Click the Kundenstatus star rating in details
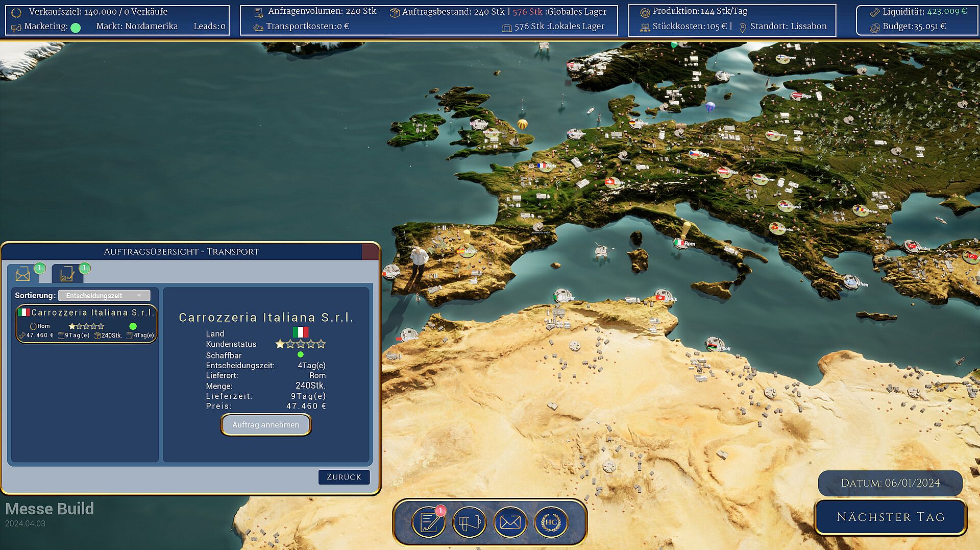Viewport: 980px width, 550px height. click(300, 344)
